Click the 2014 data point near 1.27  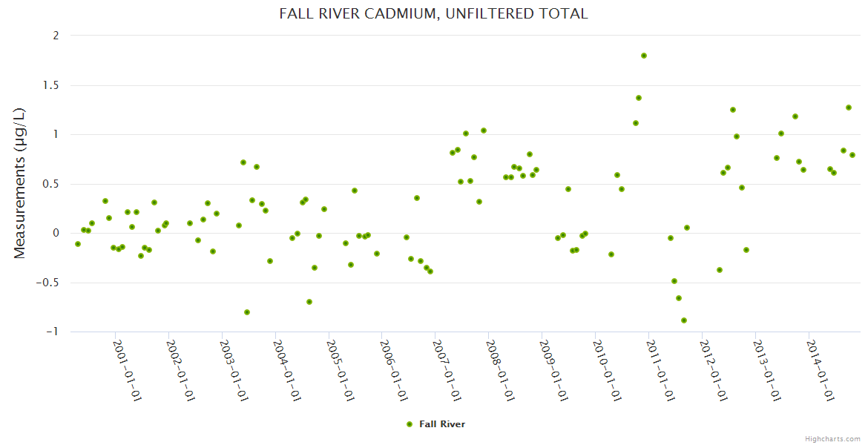click(849, 108)
